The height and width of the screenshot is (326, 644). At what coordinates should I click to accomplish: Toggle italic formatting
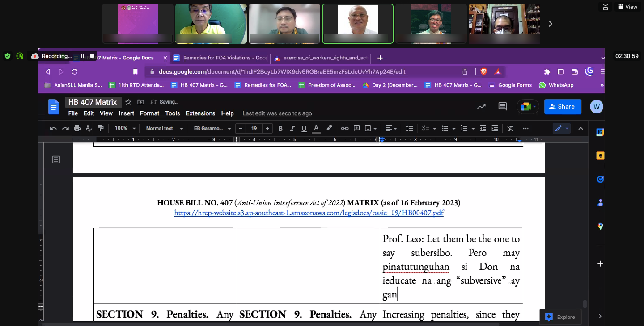pos(292,129)
